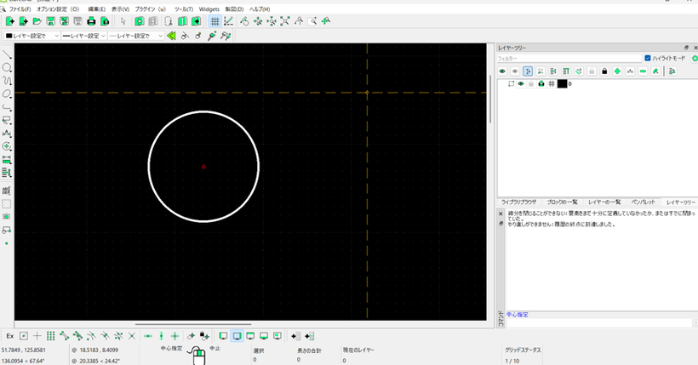Switch to ブロックの一覧 tab
The image size is (698, 365).
click(562, 202)
